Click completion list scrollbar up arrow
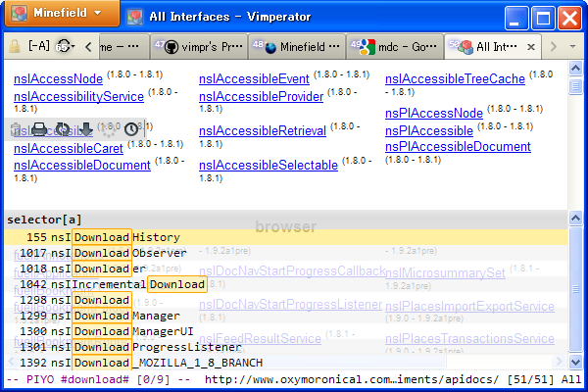Viewport: 588px width, 392px height. [575, 218]
